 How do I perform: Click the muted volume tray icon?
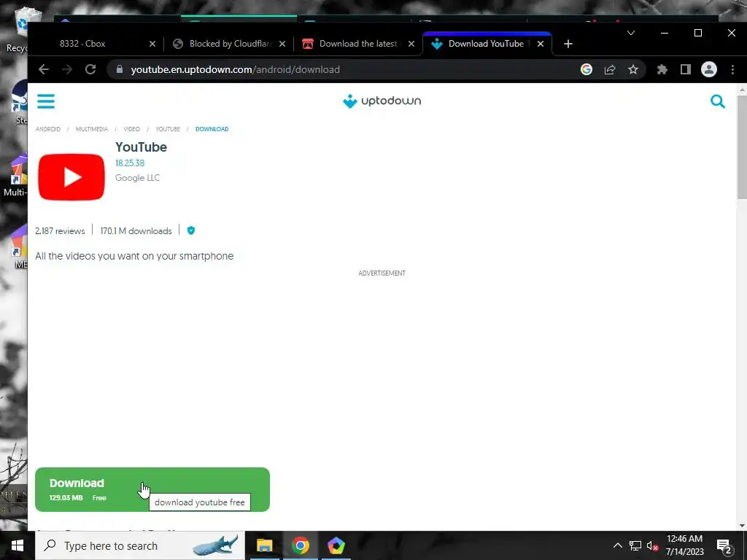coord(653,545)
